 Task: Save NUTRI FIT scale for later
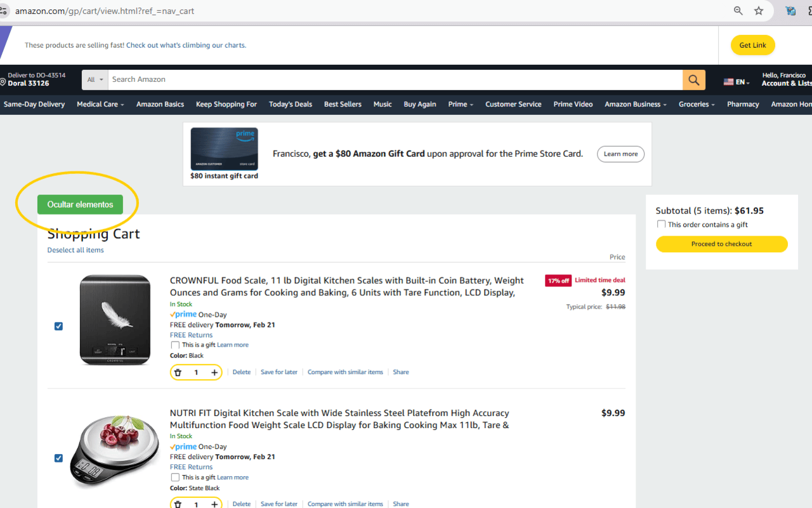279,504
